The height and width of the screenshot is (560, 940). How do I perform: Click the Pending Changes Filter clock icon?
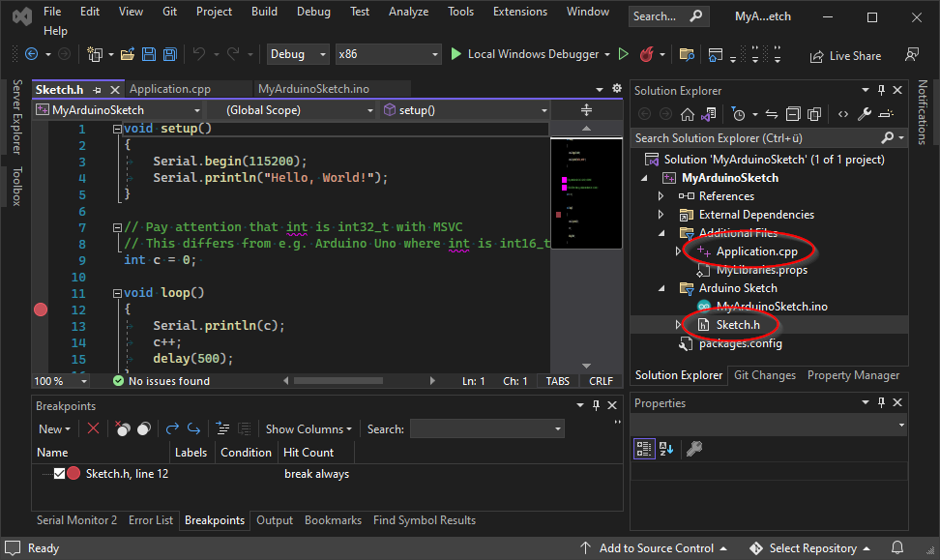[x=739, y=114]
